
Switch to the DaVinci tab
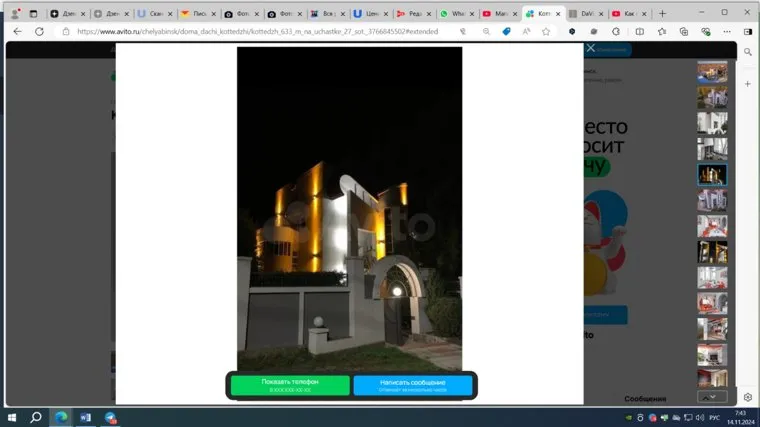pos(586,13)
